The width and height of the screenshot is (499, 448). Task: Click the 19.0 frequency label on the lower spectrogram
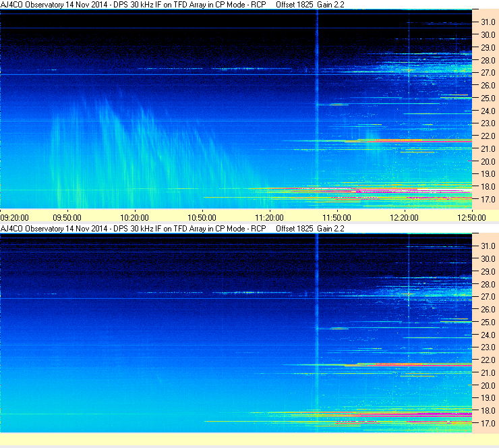(488, 398)
